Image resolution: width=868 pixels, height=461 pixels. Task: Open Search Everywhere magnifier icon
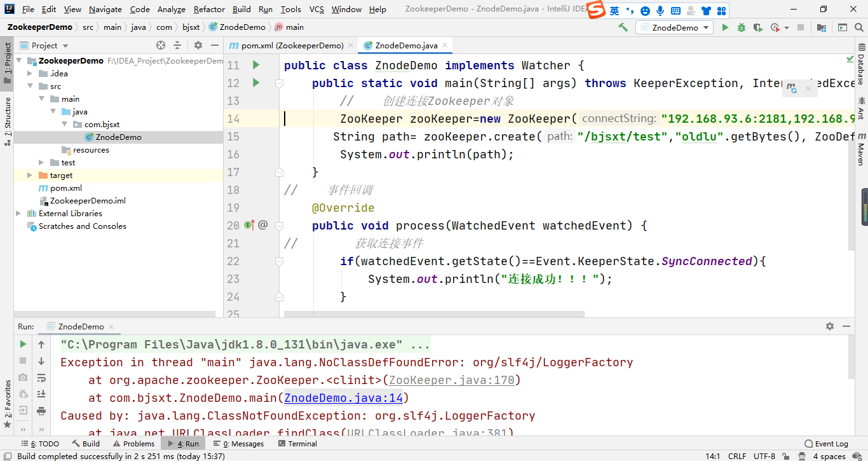858,27
